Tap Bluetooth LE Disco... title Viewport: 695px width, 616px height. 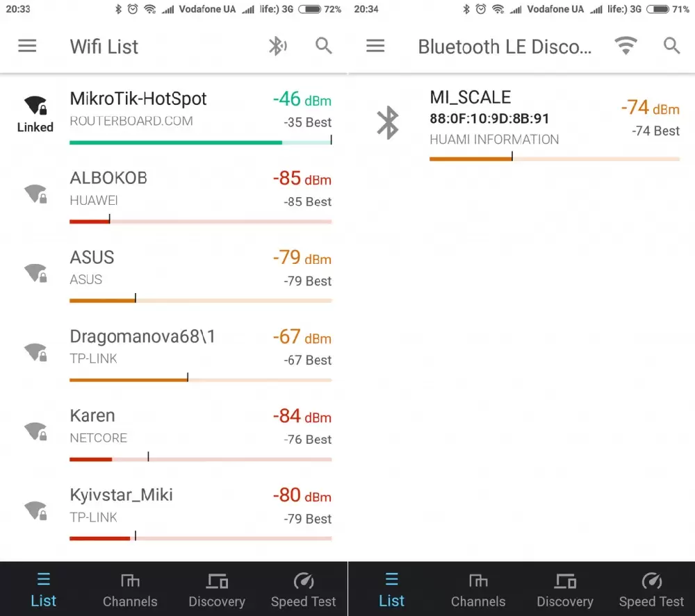pyautogui.click(x=505, y=47)
